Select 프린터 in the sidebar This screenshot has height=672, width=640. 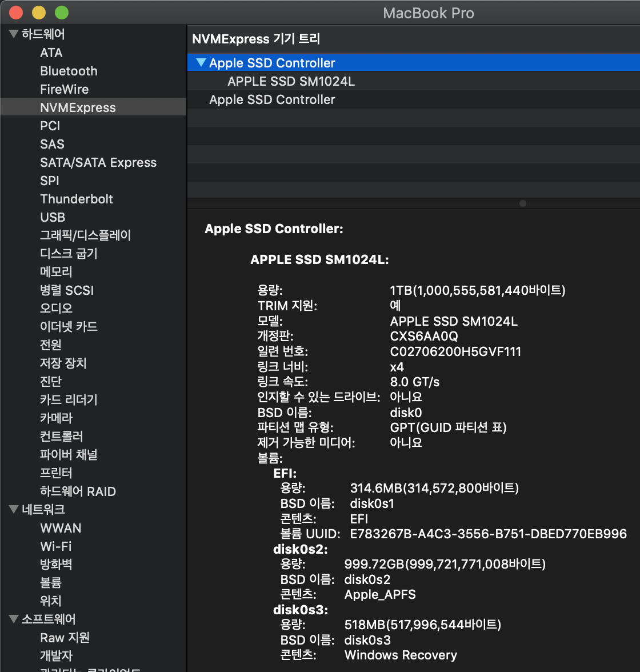pos(56,473)
